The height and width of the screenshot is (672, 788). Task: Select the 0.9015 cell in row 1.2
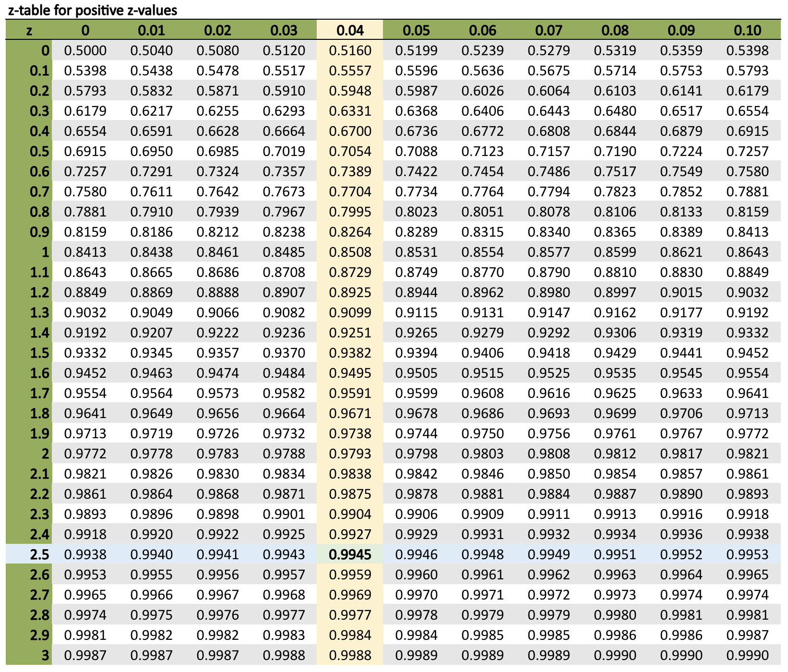coord(681,292)
